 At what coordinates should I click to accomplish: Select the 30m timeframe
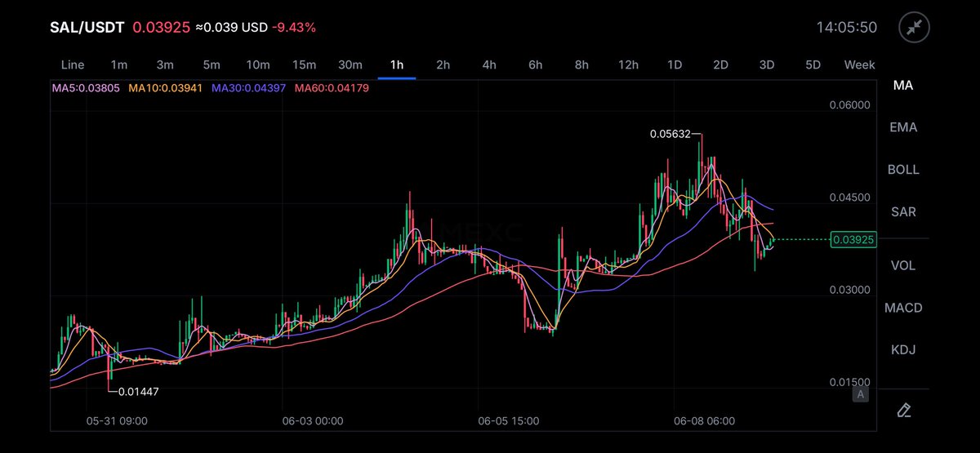350,64
